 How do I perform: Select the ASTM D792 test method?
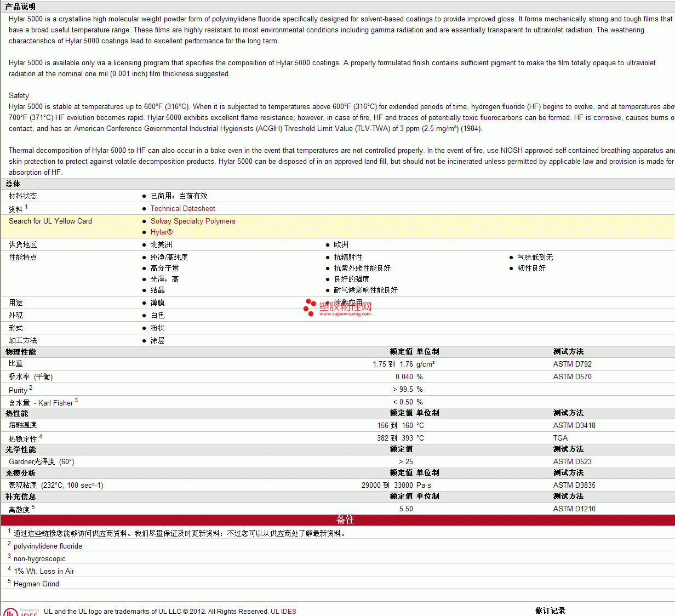(x=572, y=364)
